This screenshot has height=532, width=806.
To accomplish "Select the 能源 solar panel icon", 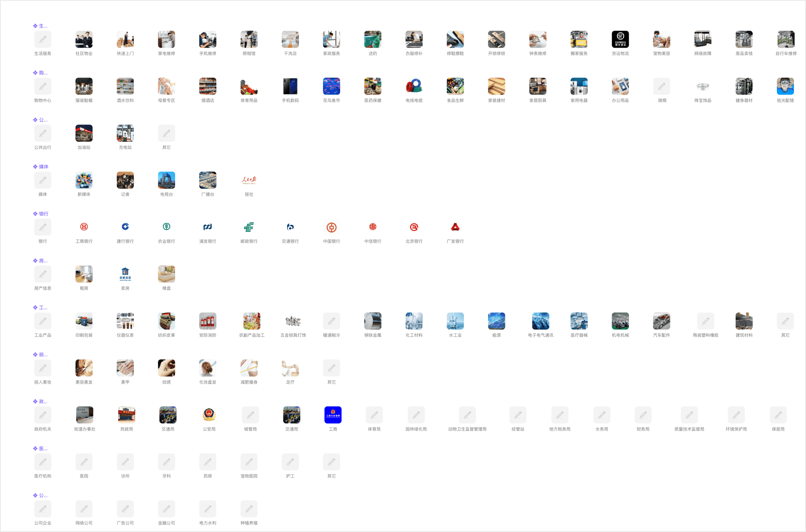I will 496,321.
